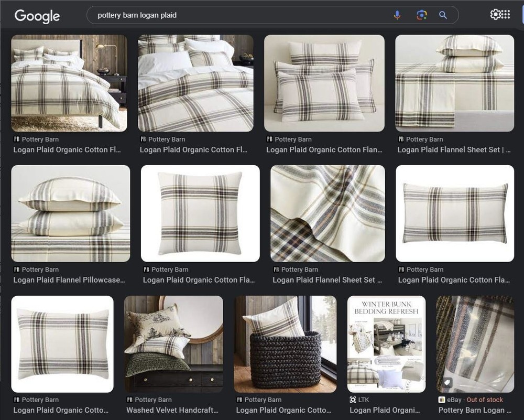Open the Google apps grid
The width and height of the screenshot is (524, 420).
(x=505, y=15)
